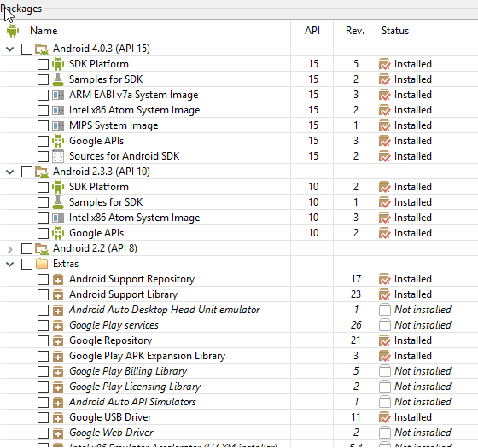Image resolution: width=478 pixels, height=448 pixels.
Task: Collapse the Extras group
Action: (10, 264)
